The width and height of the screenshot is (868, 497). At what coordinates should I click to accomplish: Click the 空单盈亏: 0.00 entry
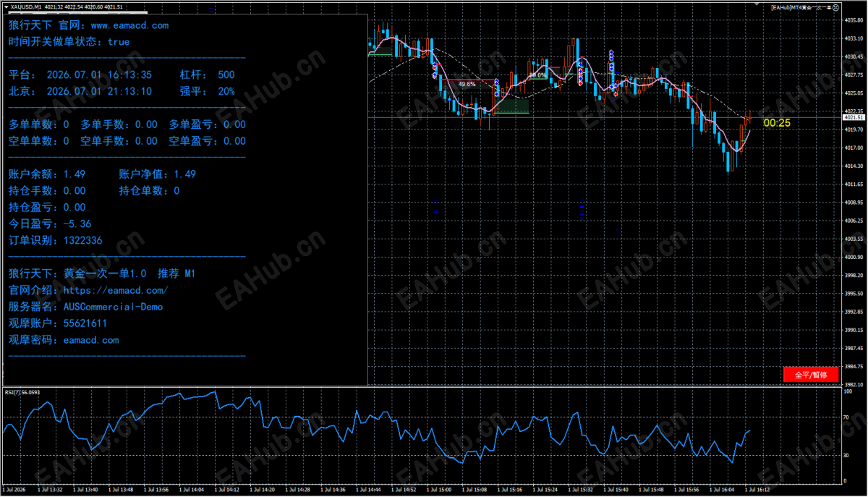[x=208, y=141]
